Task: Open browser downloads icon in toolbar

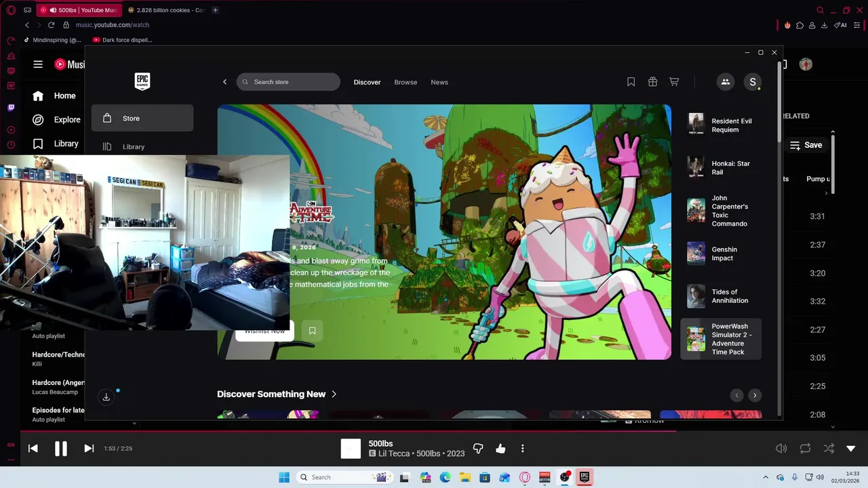Action: click(825, 25)
